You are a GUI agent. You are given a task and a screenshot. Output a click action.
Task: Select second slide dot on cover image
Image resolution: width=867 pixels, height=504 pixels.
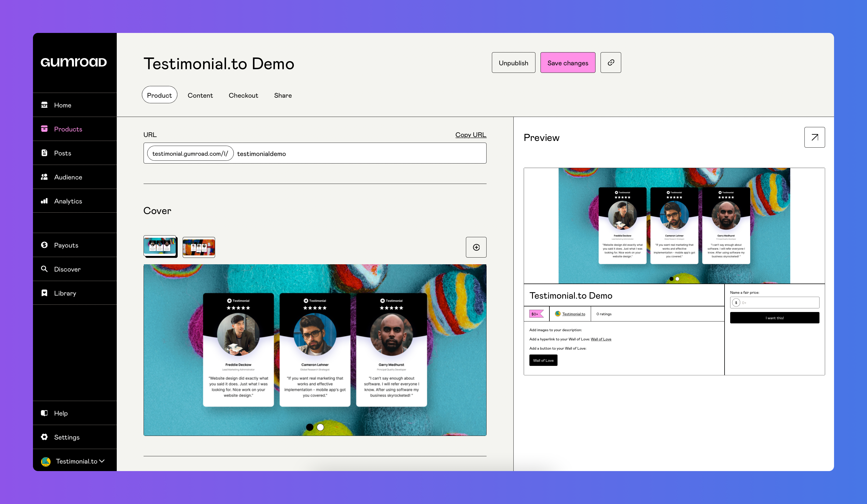(x=320, y=427)
